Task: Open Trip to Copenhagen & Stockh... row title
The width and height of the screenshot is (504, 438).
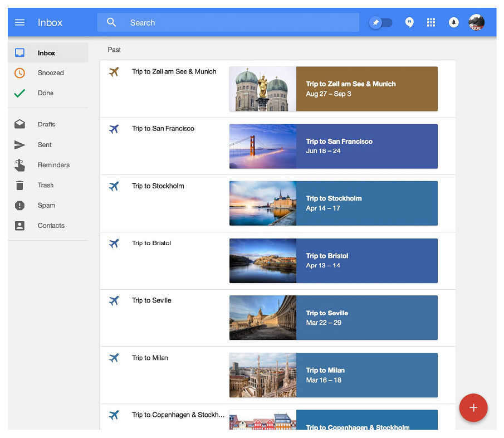Action: (178, 415)
